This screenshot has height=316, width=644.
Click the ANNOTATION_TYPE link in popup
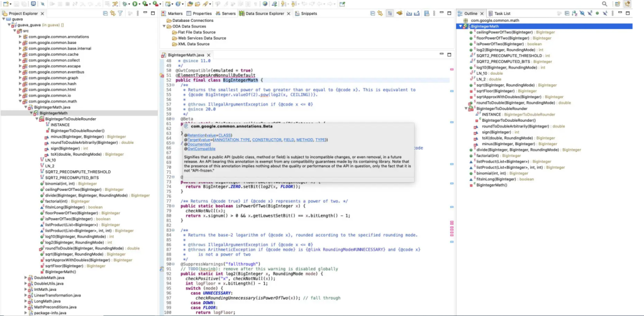(x=231, y=139)
